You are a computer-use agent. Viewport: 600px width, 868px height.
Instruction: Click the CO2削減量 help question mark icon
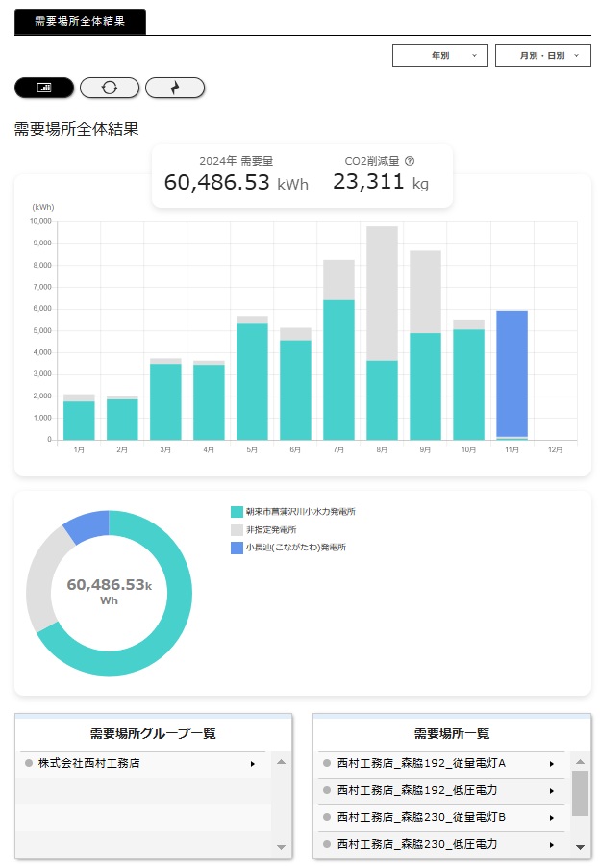tap(410, 162)
